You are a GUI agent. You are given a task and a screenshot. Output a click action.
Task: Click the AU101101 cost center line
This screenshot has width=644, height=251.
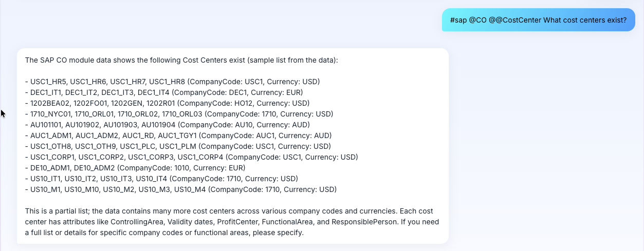pos(170,125)
